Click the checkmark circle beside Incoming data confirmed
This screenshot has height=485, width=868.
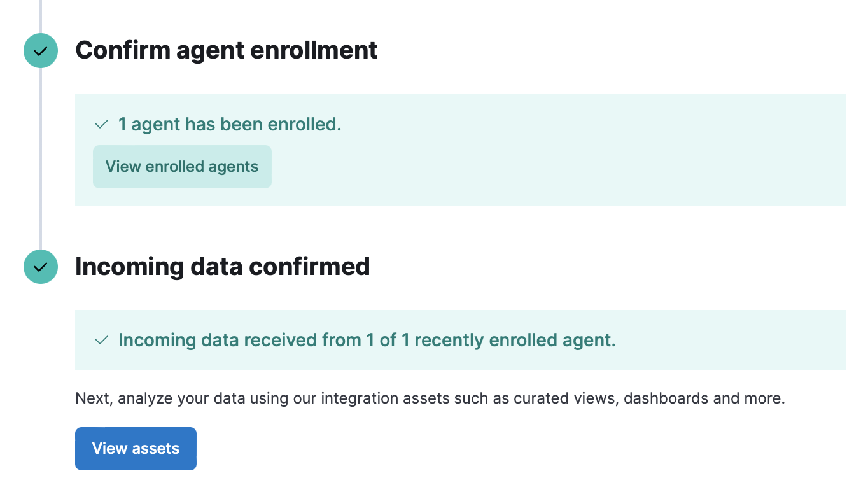[40, 267]
